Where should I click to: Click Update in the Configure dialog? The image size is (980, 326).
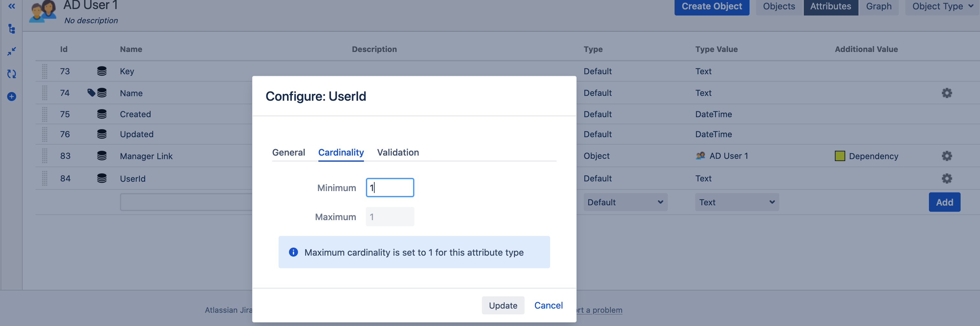tap(503, 305)
